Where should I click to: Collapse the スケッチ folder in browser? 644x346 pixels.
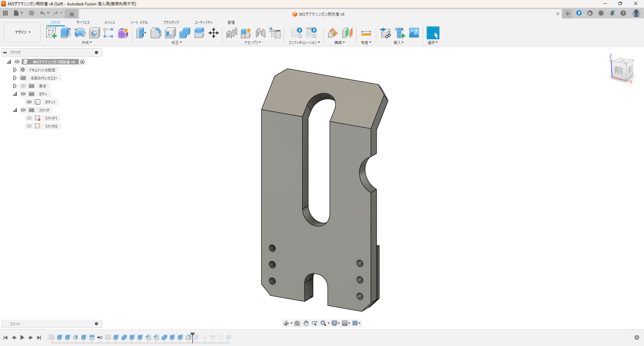[15, 110]
